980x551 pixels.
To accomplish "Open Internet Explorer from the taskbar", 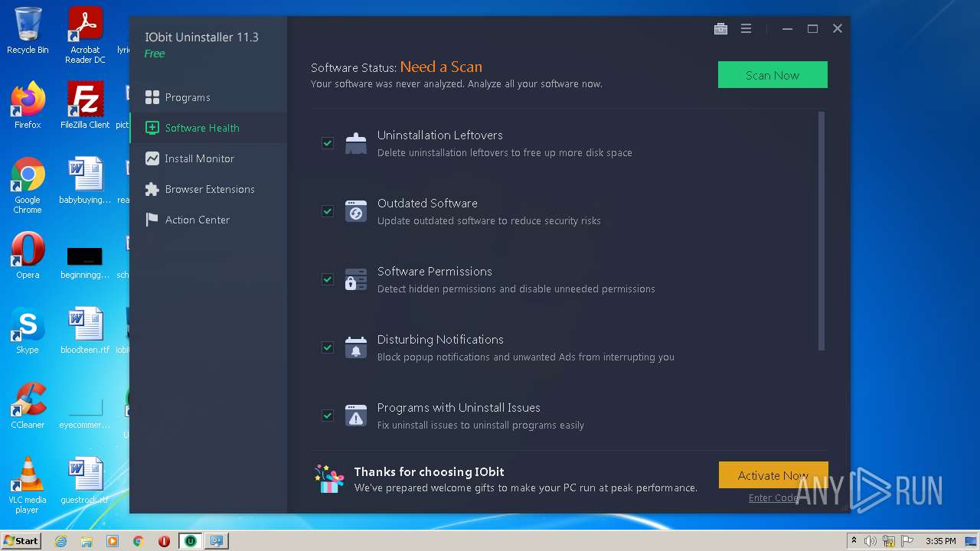I will 61,541.
